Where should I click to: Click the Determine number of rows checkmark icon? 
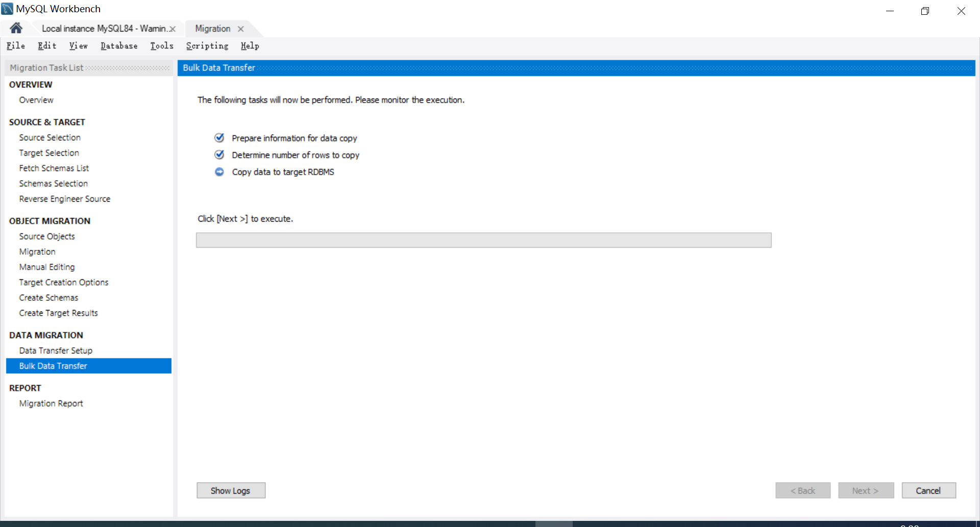[219, 155]
